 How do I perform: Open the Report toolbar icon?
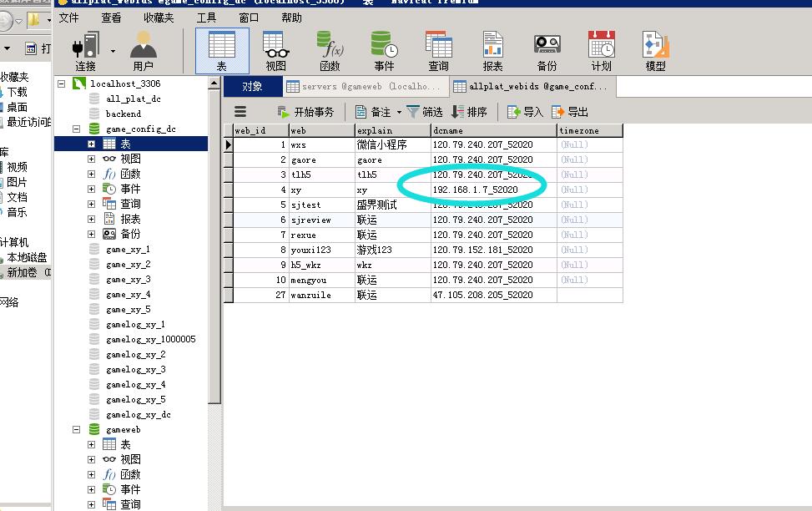(492, 50)
